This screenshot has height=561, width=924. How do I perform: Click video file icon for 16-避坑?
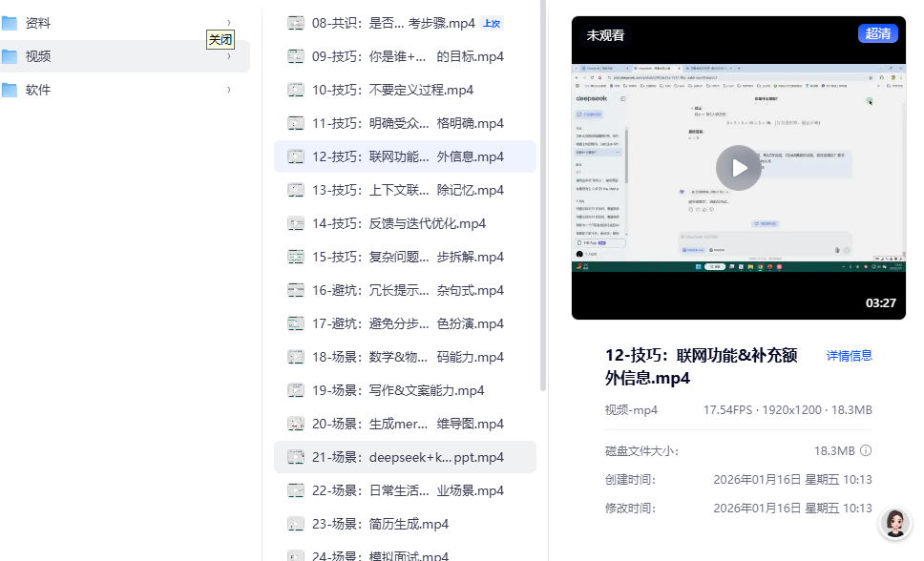(296, 290)
